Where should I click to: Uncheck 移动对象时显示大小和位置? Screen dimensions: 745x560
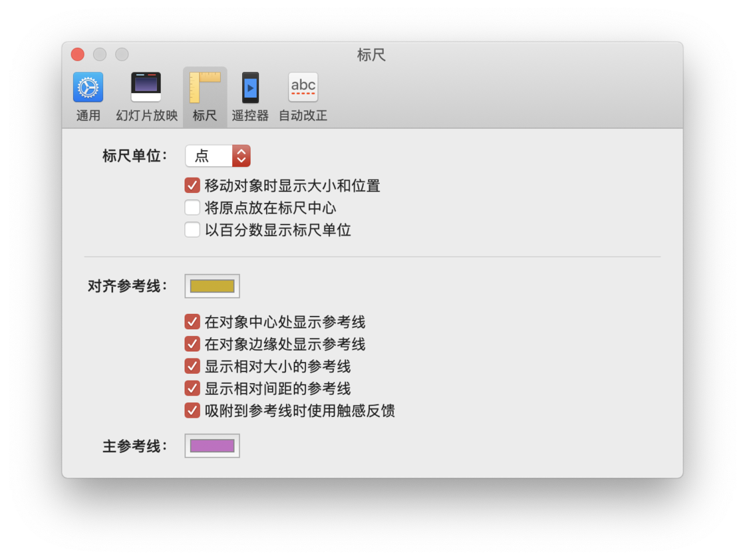(192, 186)
